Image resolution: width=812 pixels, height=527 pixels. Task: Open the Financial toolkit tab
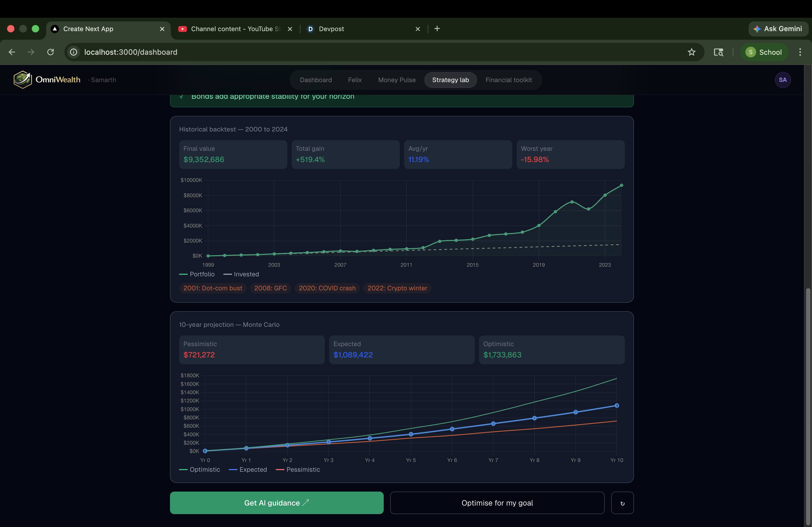point(508,80)
